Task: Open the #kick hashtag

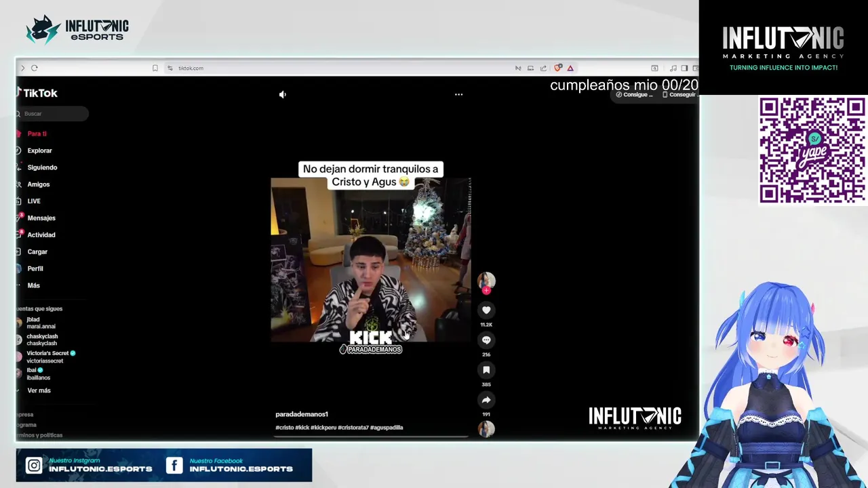Action: click(302, 428)
